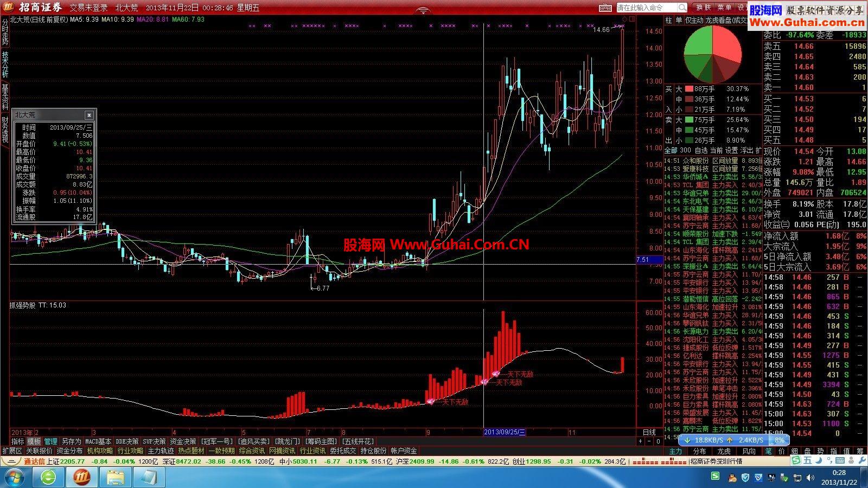Open 分时走势 side tab
The image size is (868, 488).
tap(5, 31)
